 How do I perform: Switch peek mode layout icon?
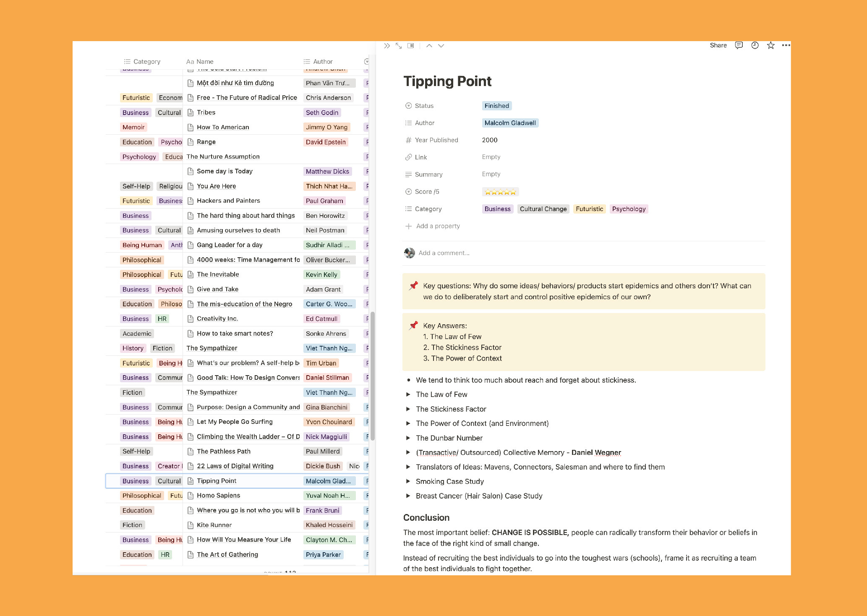(x=411, y=46)
